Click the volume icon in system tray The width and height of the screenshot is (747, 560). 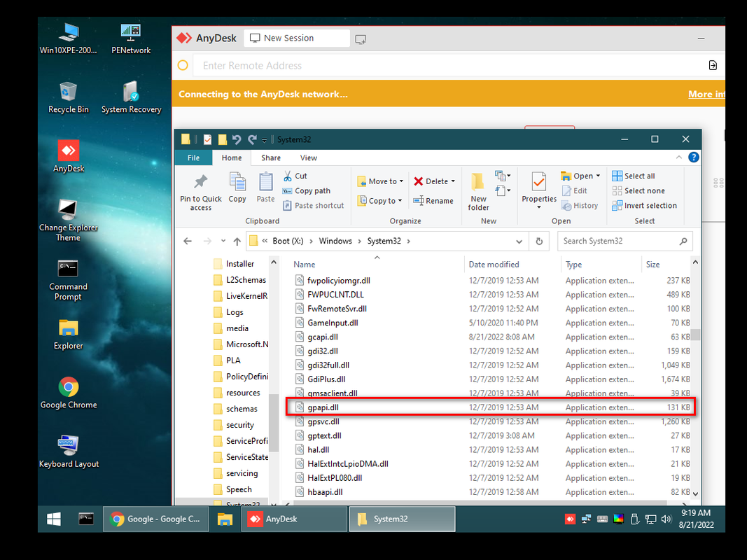click(666, 519)
